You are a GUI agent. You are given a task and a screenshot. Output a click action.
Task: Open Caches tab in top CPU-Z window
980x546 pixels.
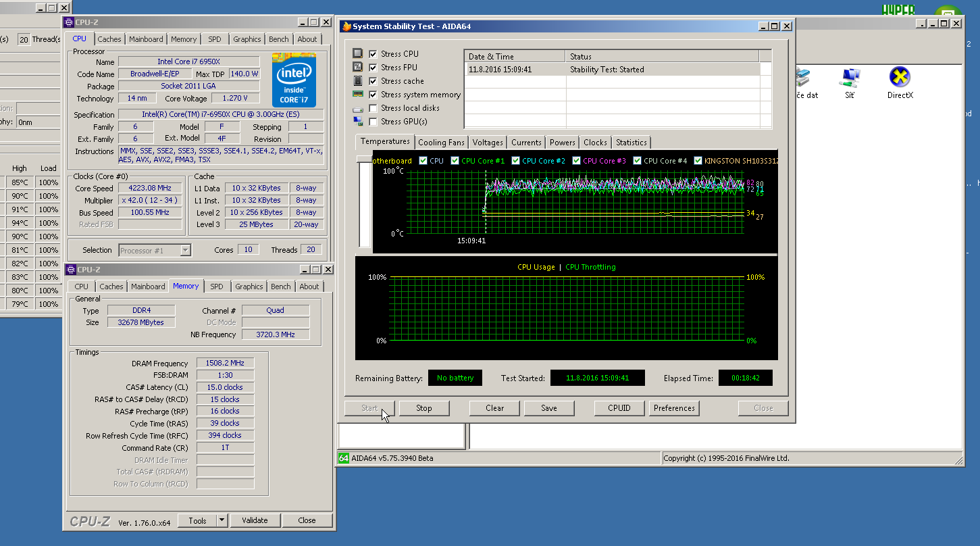coord(109,39)
